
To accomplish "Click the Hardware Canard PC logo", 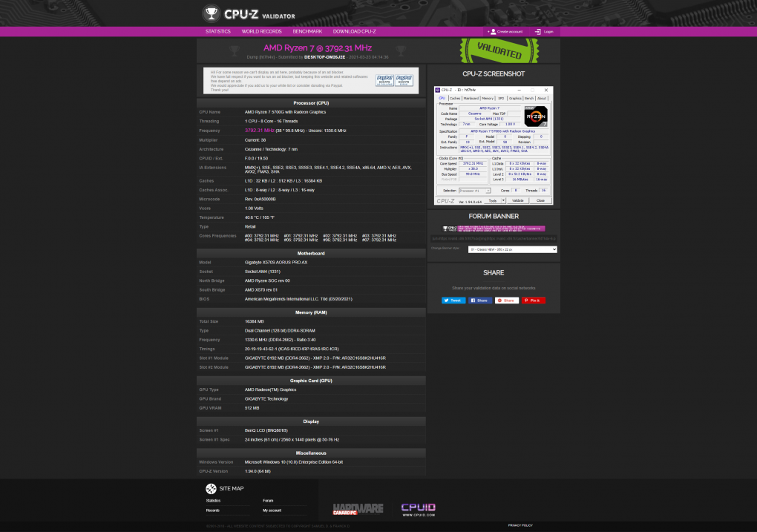I will click(358, 509).
